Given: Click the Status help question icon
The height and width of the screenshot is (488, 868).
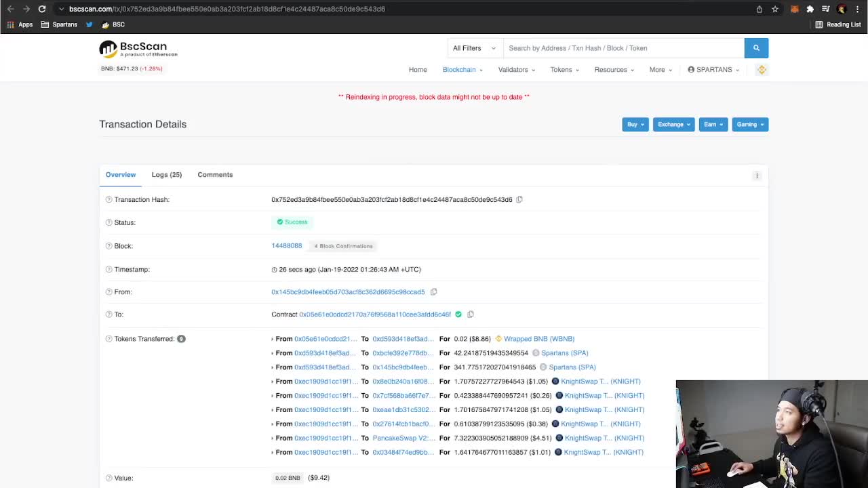Looking at the screenshot, I should point(108,223).
